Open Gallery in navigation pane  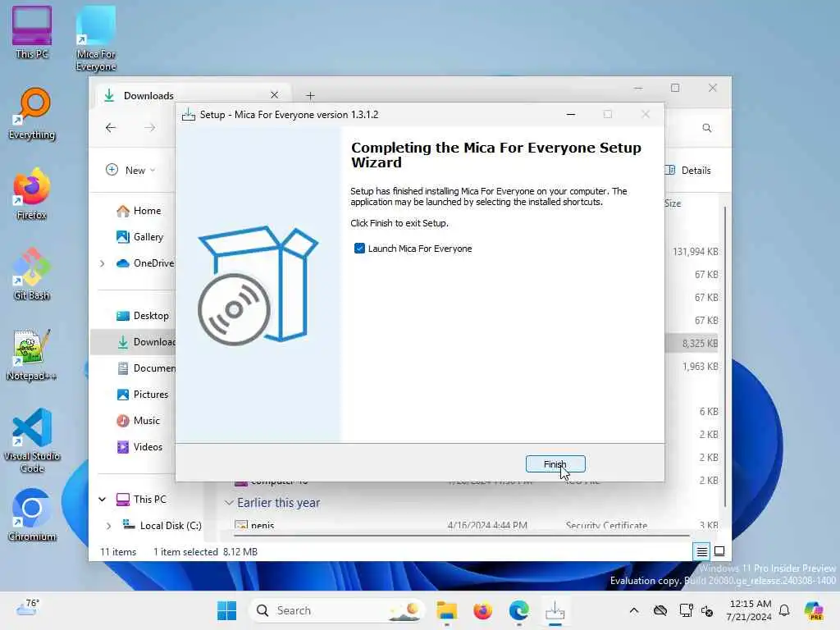140,237
